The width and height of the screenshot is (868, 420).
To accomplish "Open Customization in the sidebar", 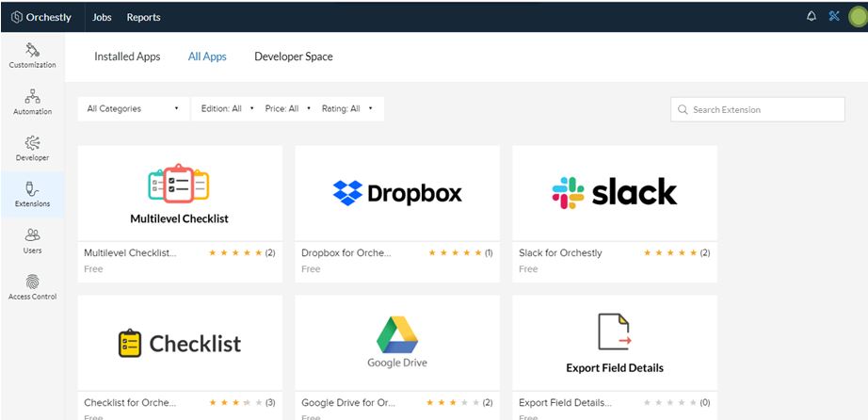I will click(x=32, y=56).
